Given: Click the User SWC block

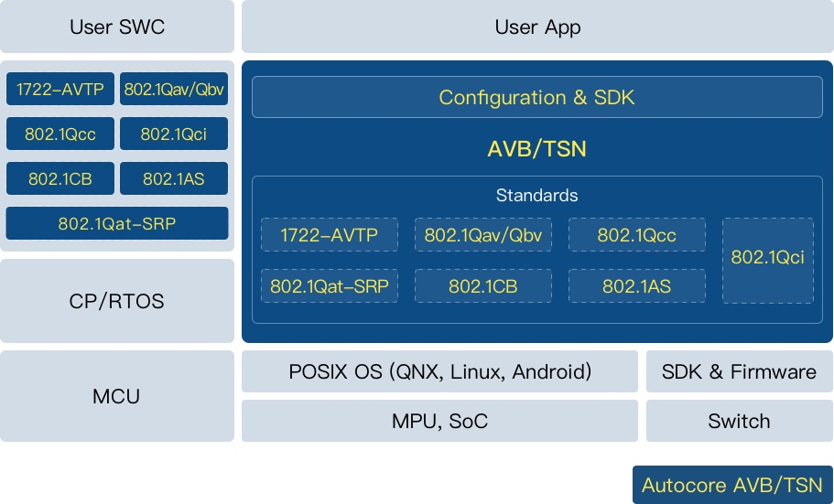Looking at the screenshot, I should pos(117,27).
